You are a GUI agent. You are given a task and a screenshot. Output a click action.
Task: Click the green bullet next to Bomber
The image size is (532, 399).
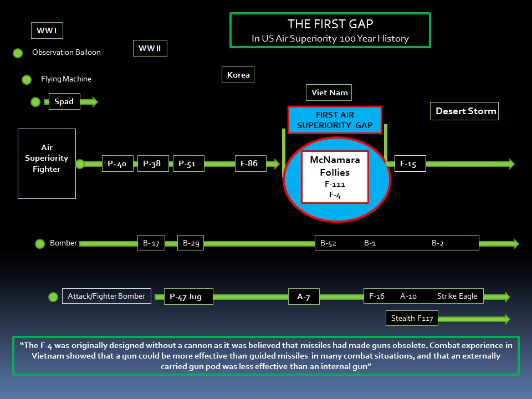tap(40, 244)
